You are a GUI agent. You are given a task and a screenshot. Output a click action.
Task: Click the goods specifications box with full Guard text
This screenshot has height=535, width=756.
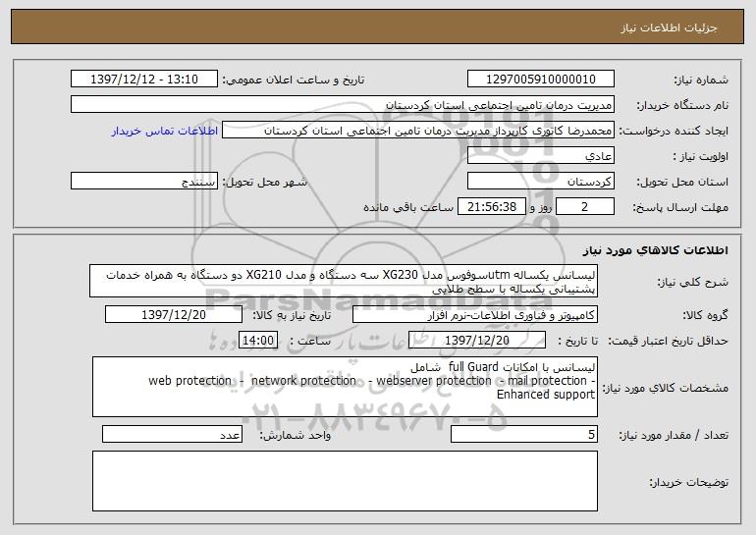click(345, 387)
